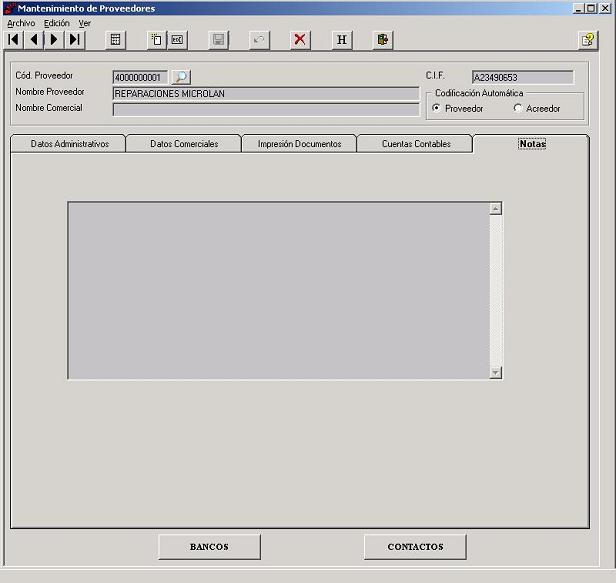The height and width of the screenshot is (583, 616).
Task: Click the exit door icon
Action: [x=383, y=40]
